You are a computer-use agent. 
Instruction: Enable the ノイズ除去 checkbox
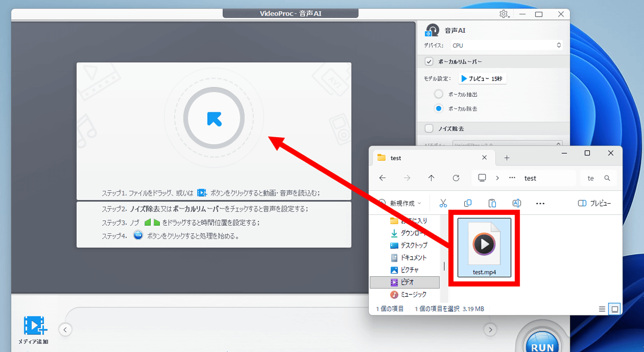[x=429, y=128]
